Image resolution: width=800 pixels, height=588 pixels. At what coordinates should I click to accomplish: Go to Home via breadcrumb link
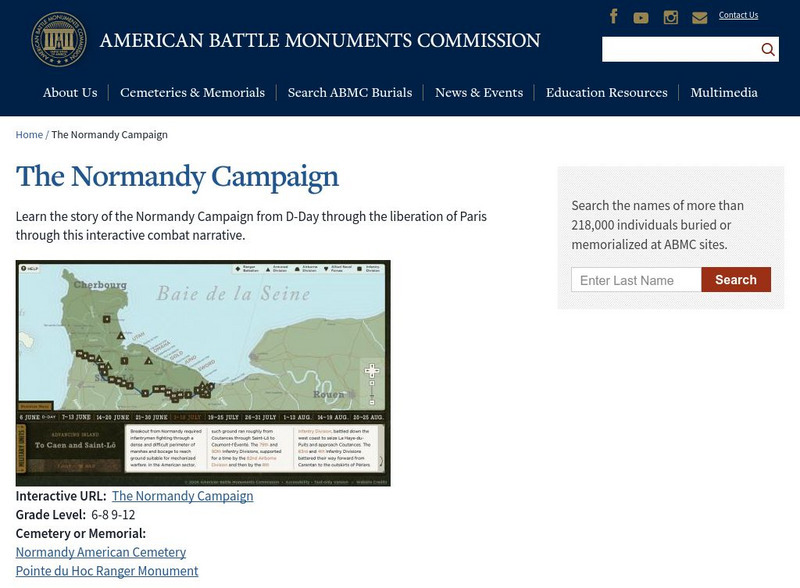click(29, 135)
